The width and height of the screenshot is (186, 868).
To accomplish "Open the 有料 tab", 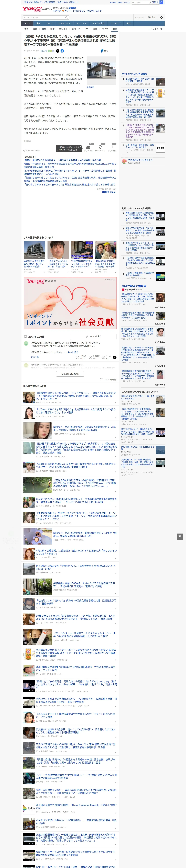I will tap(128, 24).
